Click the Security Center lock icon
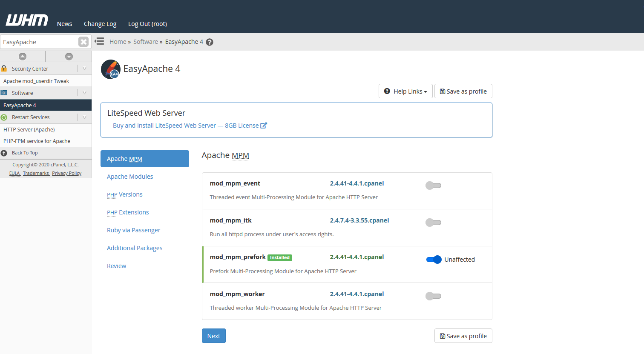Screen dimensions: 644x354 coord(4,69)
